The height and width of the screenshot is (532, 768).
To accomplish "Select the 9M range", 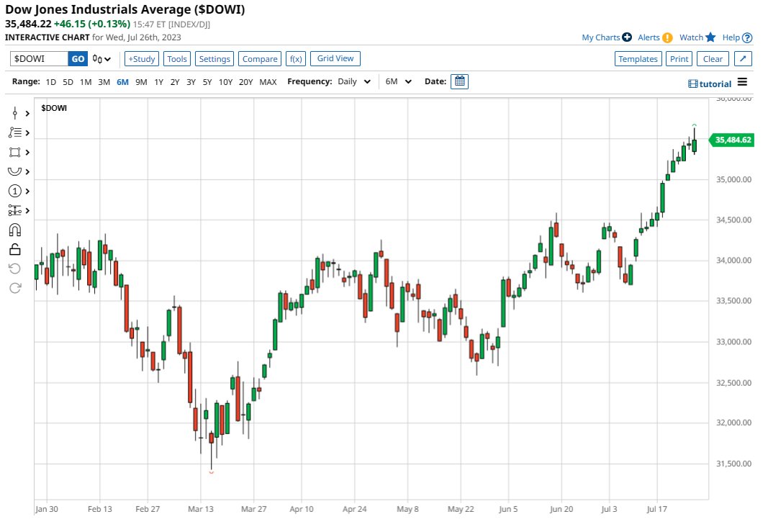I will click(141, 82).
